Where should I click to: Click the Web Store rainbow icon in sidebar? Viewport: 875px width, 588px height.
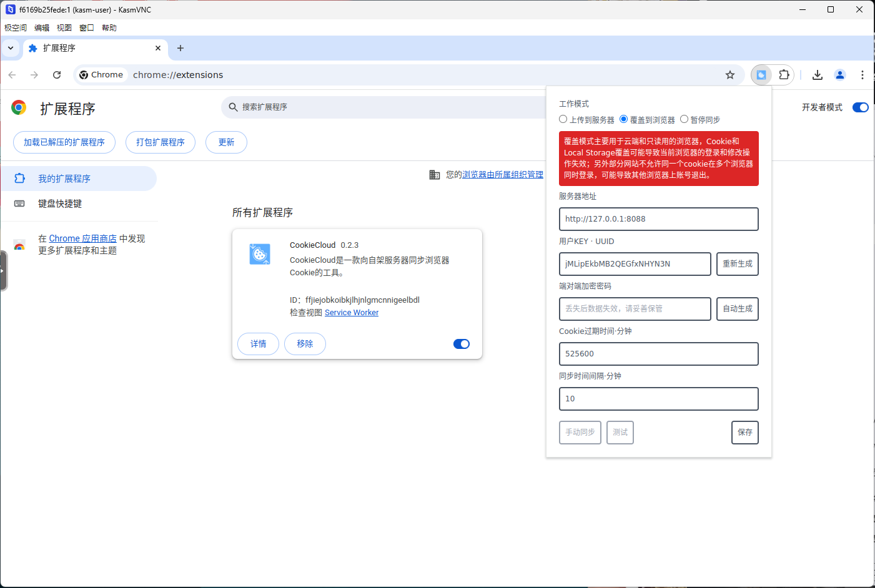point(19,245)
